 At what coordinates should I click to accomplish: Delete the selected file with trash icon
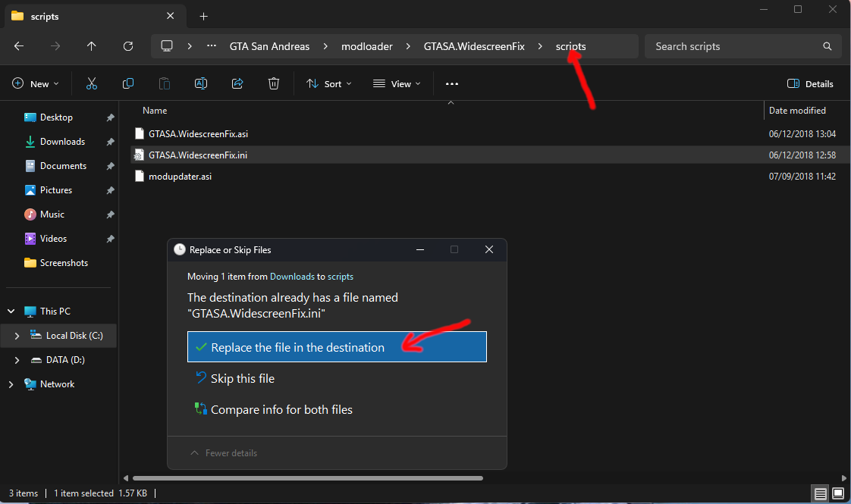(x=274, y=83)
